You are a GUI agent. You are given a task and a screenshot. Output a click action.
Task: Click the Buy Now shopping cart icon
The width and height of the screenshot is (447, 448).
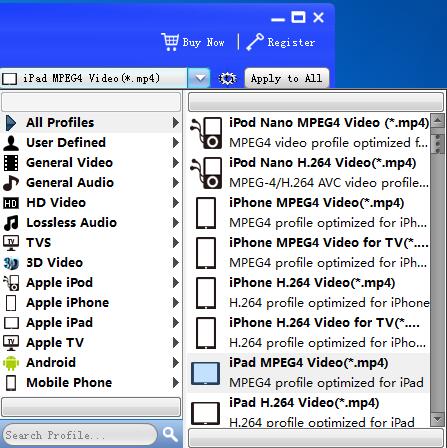[x=170, y=42]
